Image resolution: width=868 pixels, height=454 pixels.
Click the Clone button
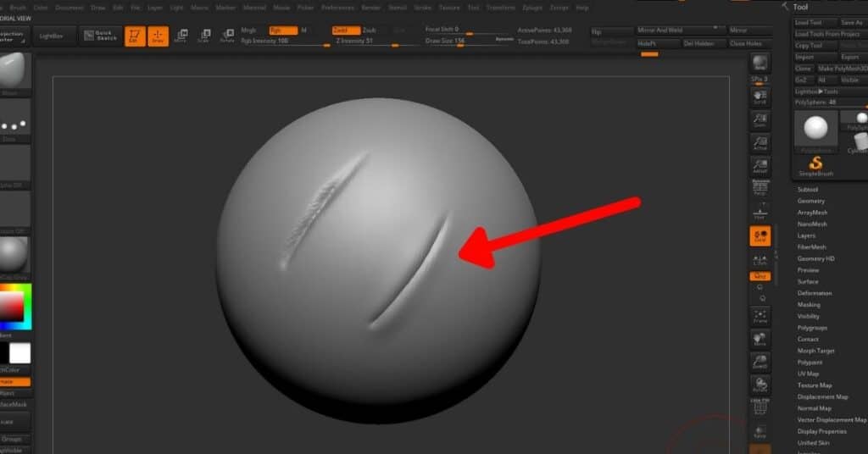[804, 69]
